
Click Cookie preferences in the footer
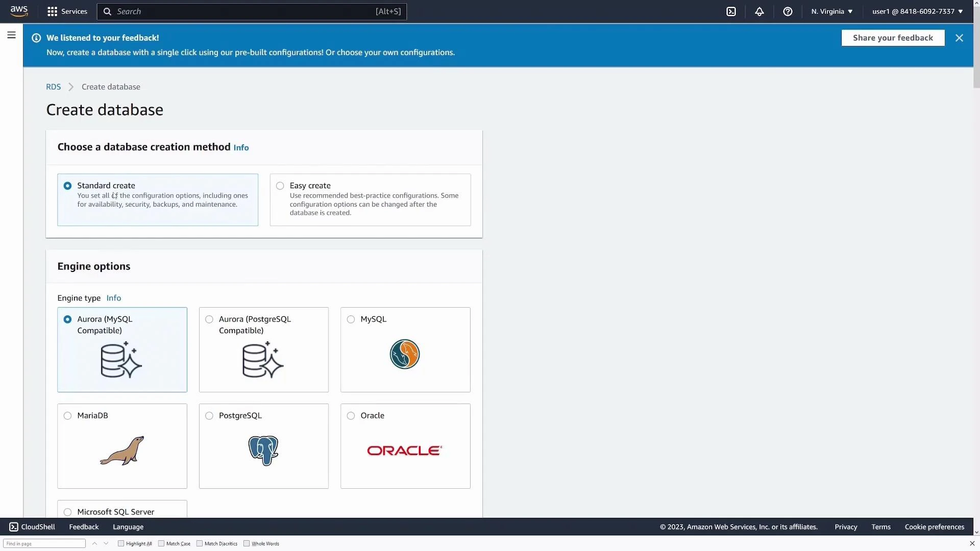point(934,527)
